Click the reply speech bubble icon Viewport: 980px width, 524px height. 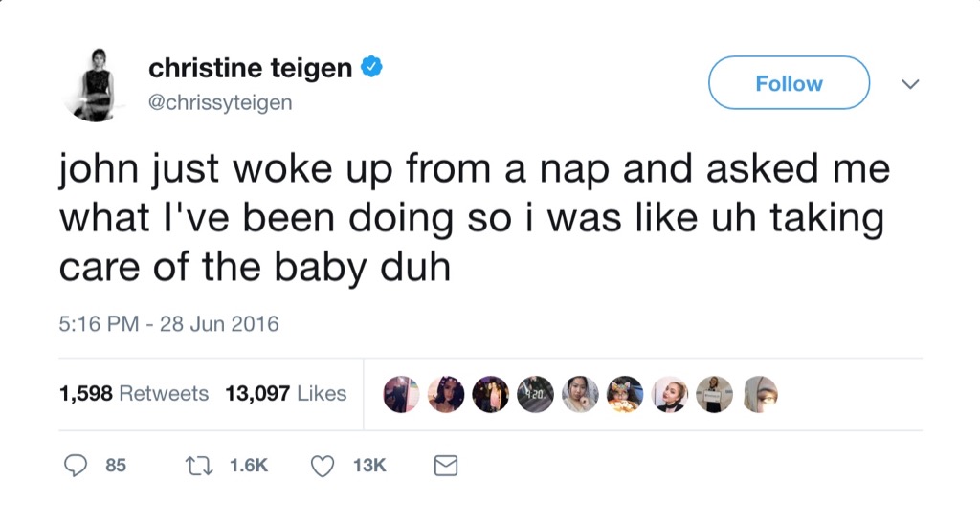[x=76, y=466]
